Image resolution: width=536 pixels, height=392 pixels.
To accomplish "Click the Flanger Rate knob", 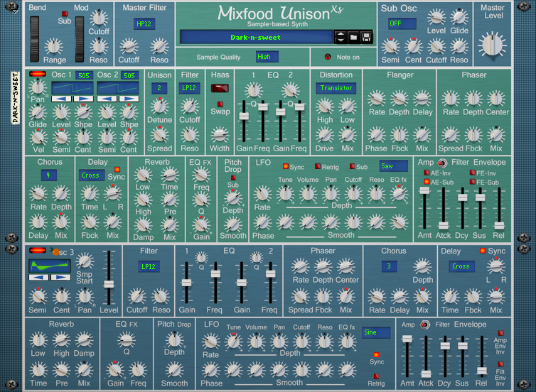I will (x=377, y=99).
